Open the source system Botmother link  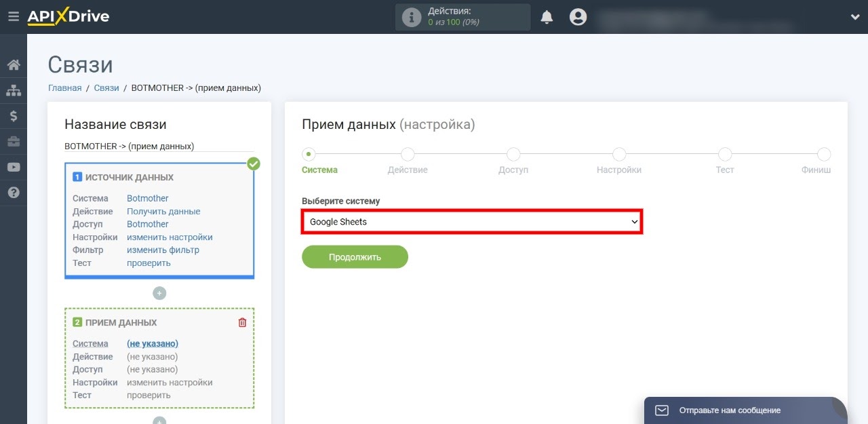pyautogui.click(x=148, y=198)
